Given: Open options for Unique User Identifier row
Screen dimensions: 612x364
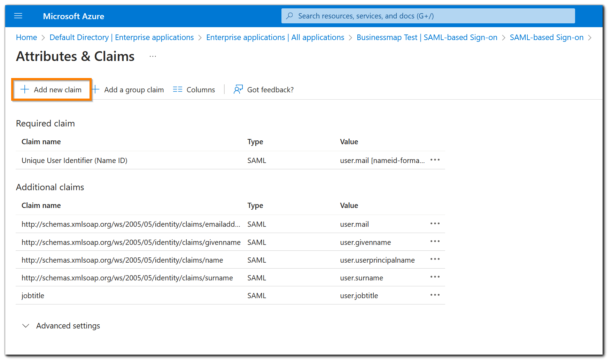Looking at the screenshot, I should tap(435, 160).
